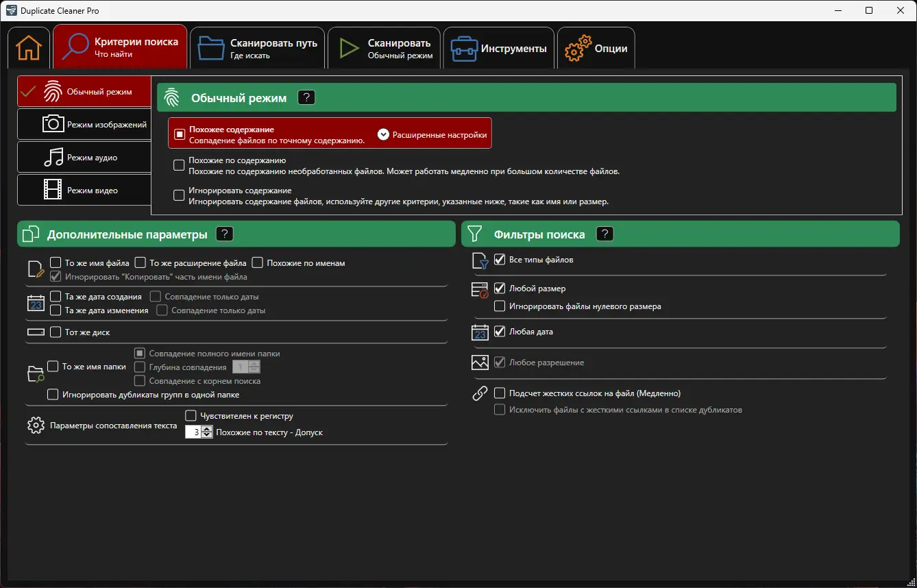The height and width of the screenshot is (588, 917).
Task: Click the film strip icon of Режим видео
Action: click(53, 190)
